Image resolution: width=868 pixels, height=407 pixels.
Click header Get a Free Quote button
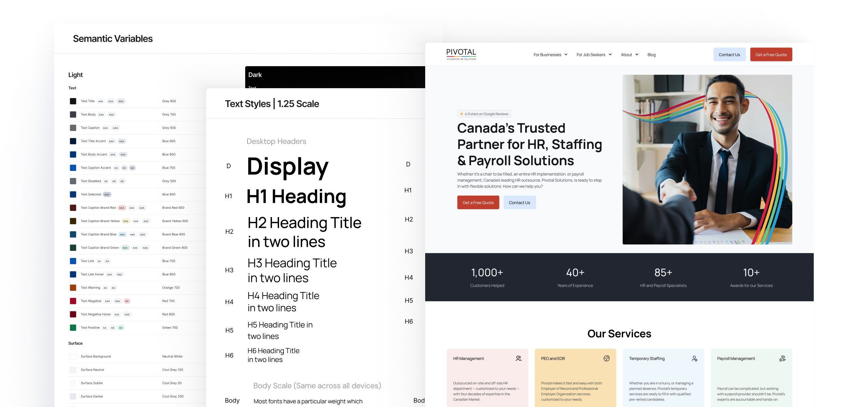[x=771, y=55]
